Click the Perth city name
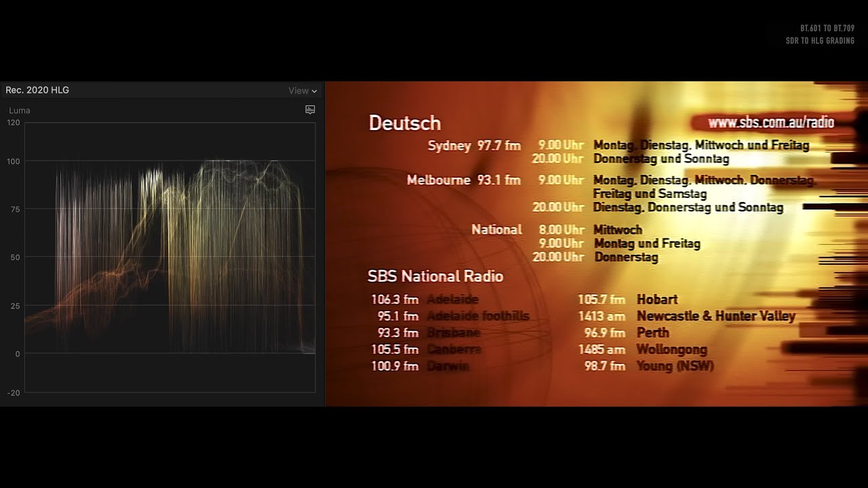 pyautogui.click(x=653, y=333)
